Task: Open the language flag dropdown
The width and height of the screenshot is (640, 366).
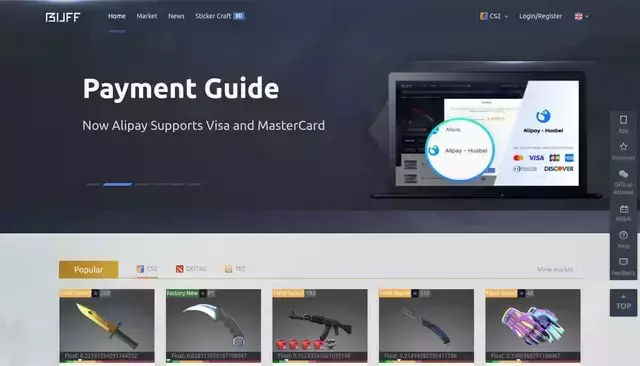Action: click(582, 16)
